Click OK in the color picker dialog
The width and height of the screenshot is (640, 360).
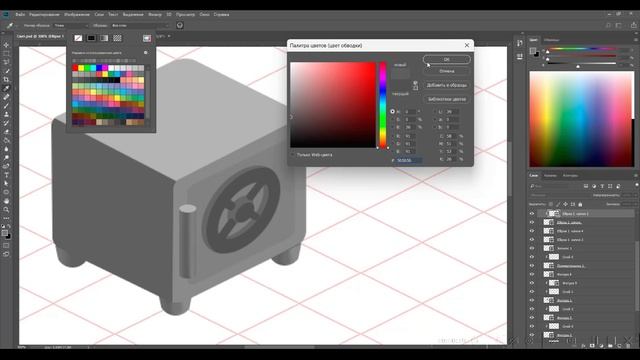pyautogui.click(x=447, y=59)
